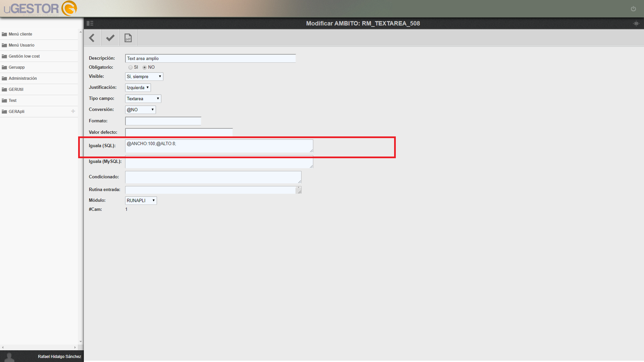Click the user avatar icon in footer
Screen dimensions: 644x362
point(9,357)
